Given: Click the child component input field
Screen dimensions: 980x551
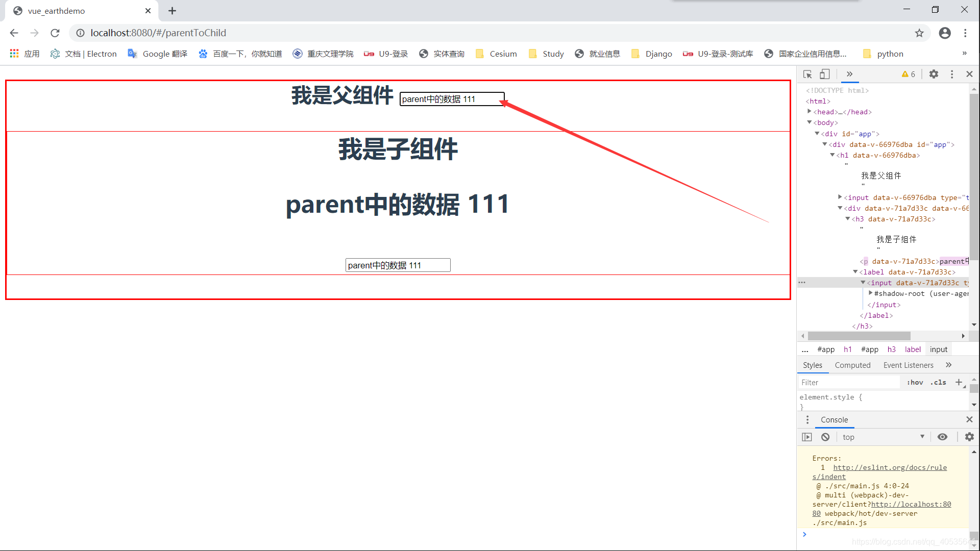Looking at the screenshot, I should coord(398,265).
